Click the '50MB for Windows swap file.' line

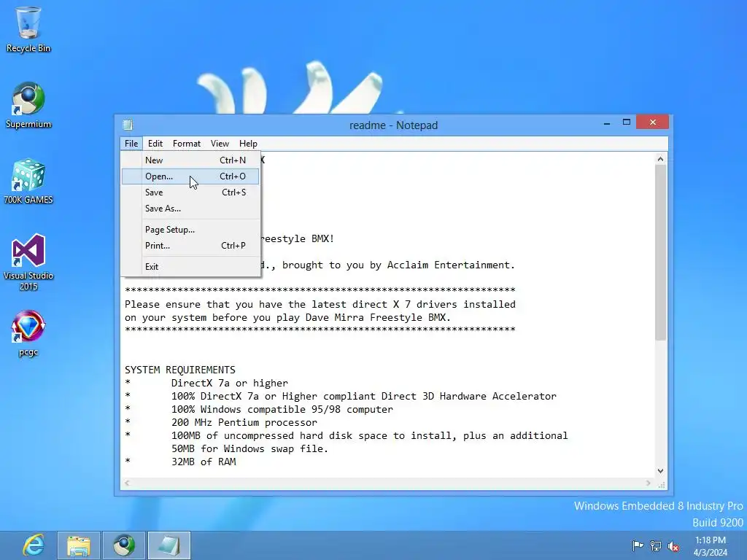(249, 448)
